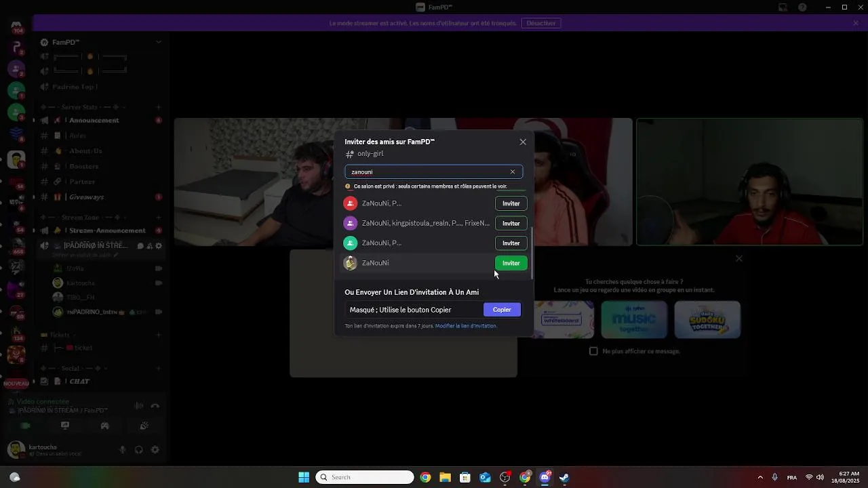The width and height of the screenshot is (868, 488).
Task: Open chat of PADRINO IN STREAM channel
Action: pos(140,246)
